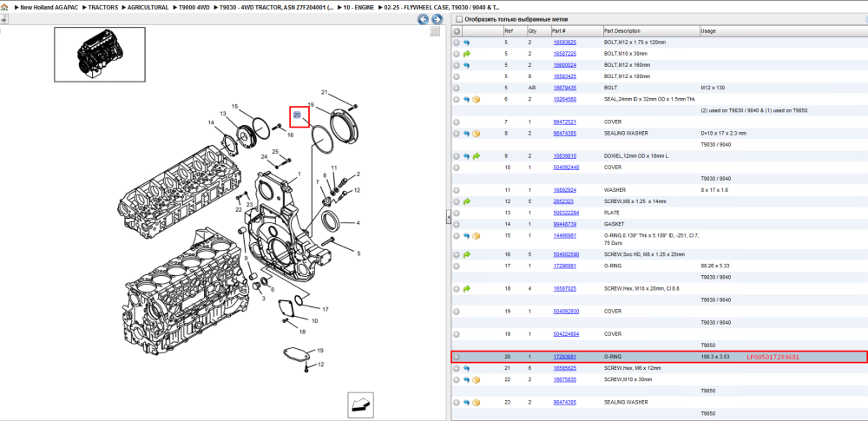The height and width of the screenshot is (421, 868).
Task: Open part number link 16593425
Action: pyautogui.click(x=565, y=76)
